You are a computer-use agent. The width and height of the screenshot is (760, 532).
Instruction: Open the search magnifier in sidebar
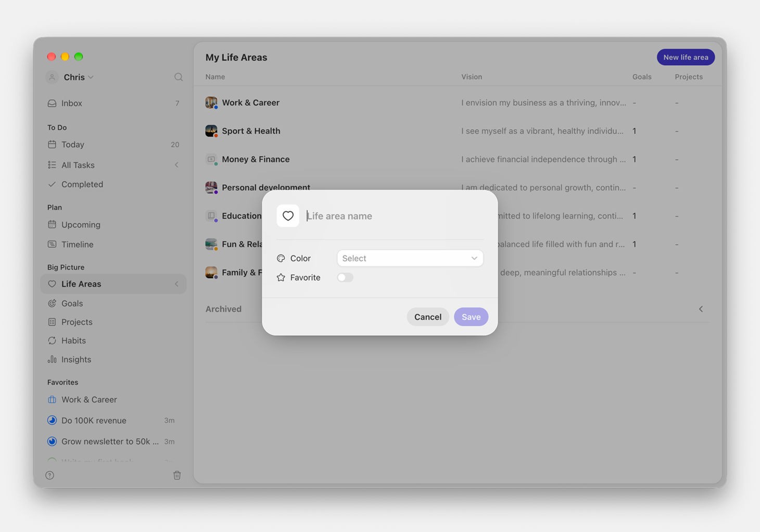pyautogui.click(x=179, y=77)
